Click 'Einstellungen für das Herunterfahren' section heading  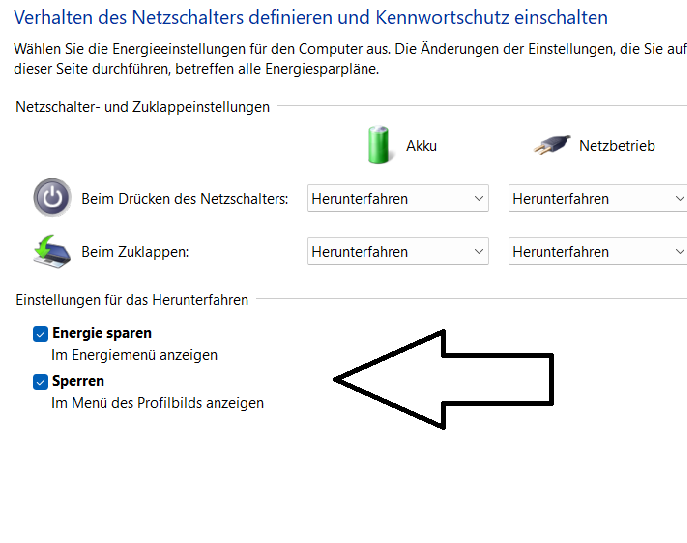pyautogui.click(x=132, y=300)
